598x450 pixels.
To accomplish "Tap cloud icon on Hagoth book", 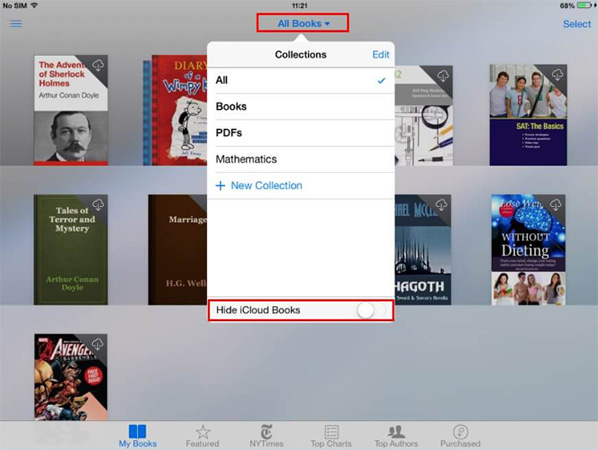I will pos(441,205).
